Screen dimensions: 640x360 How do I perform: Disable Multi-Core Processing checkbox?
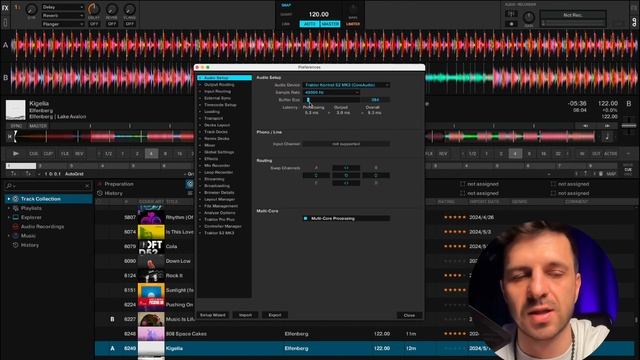click(305, 218)
